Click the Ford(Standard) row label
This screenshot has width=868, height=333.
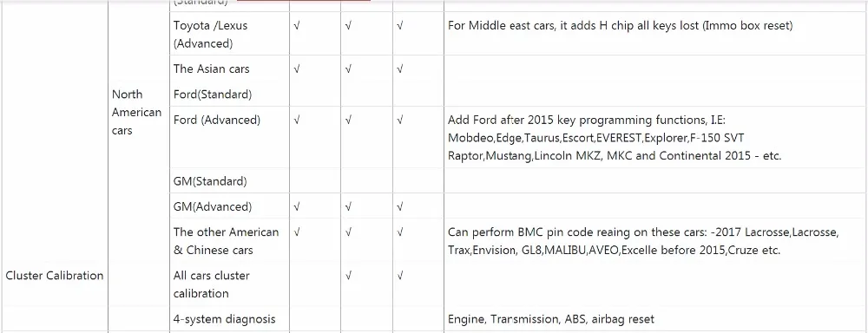[213, 94]
